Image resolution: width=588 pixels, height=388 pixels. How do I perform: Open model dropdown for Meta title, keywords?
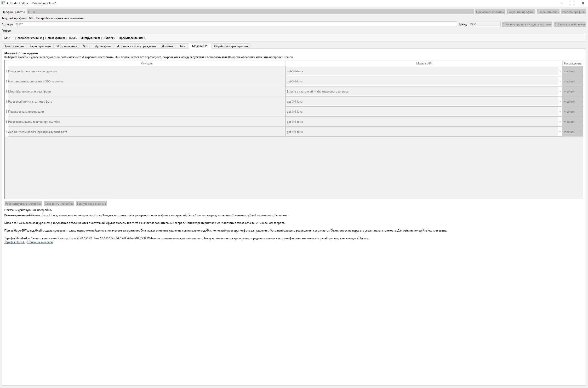(424, 92)
